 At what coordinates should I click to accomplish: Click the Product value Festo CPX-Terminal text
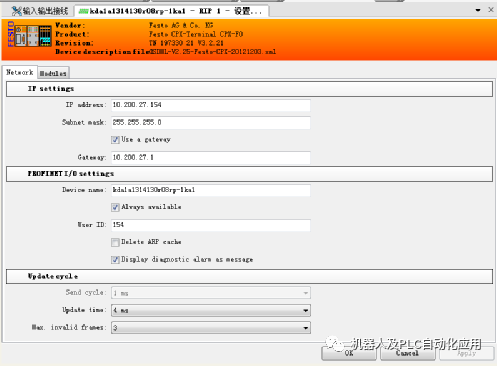(196, 34)
